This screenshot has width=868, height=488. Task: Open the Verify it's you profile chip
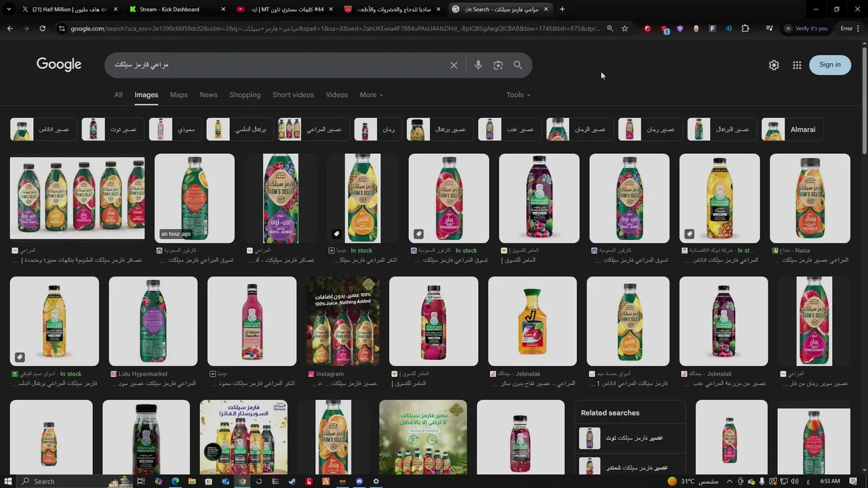coord(806,28)
